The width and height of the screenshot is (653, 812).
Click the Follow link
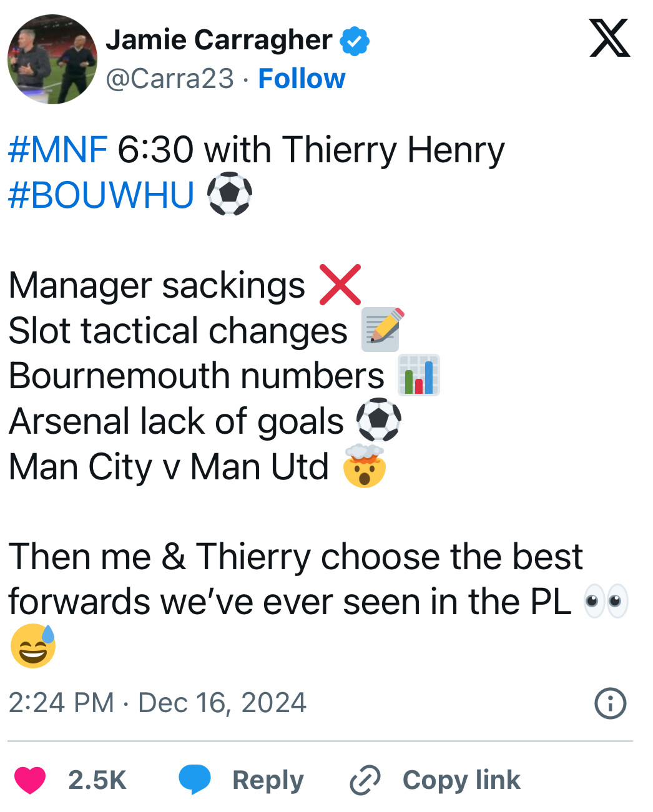302,79
